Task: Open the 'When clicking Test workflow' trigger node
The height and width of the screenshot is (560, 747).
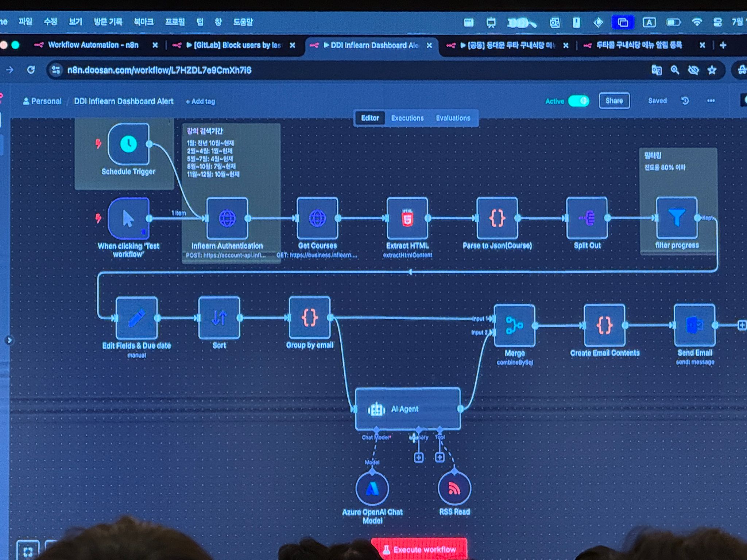Action: [128, 218]
